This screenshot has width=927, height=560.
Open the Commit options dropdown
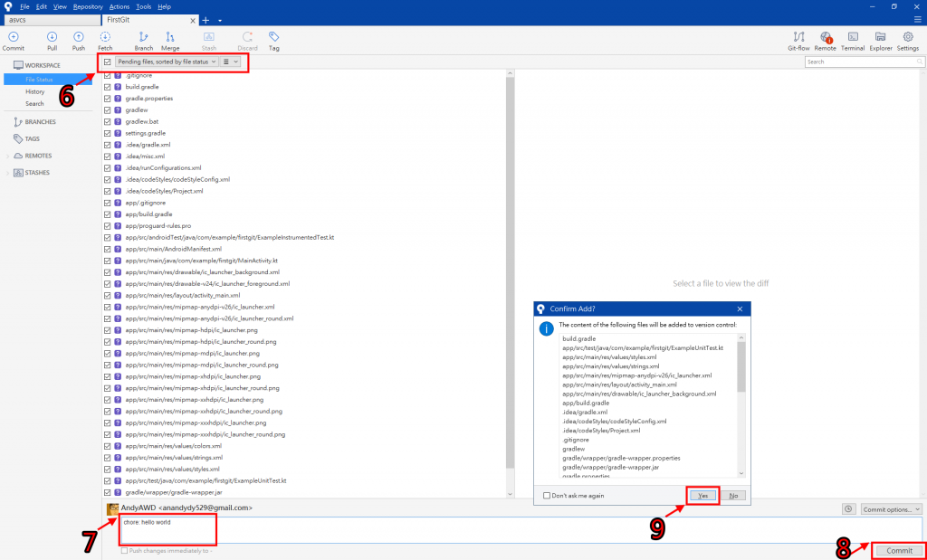coord(891,509)
